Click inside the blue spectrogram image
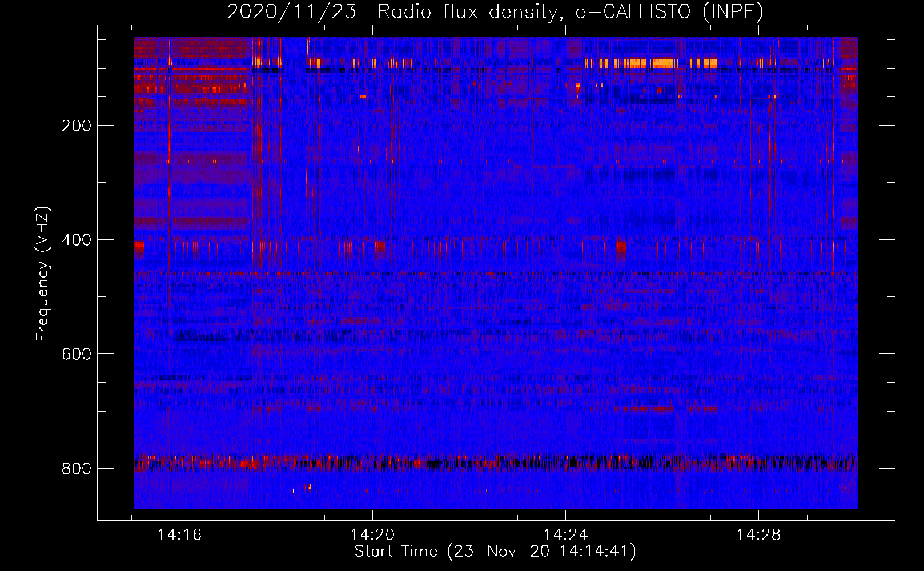 pos(496,272)
